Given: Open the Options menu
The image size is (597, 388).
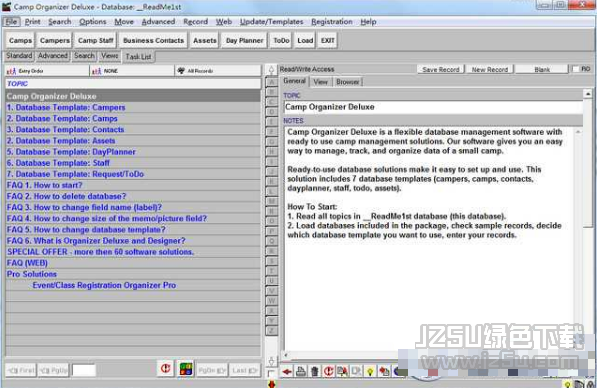Looking at the screenshot, I should pyautogui.click(x=93, y=22).
